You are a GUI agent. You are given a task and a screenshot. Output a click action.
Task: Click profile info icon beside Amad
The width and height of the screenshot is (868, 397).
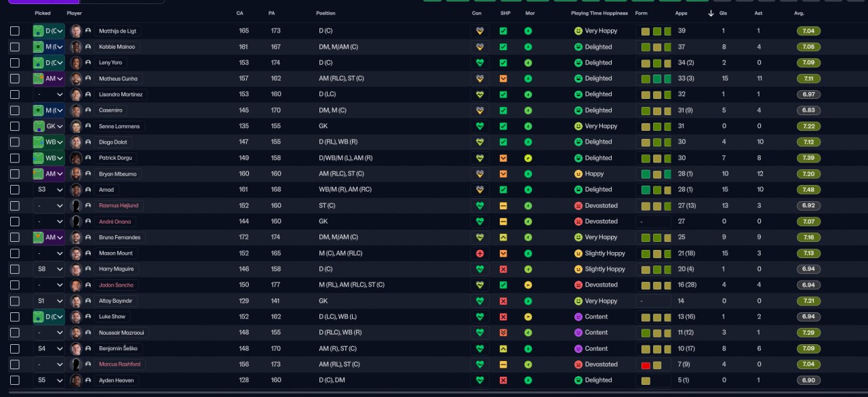[88, 190]
